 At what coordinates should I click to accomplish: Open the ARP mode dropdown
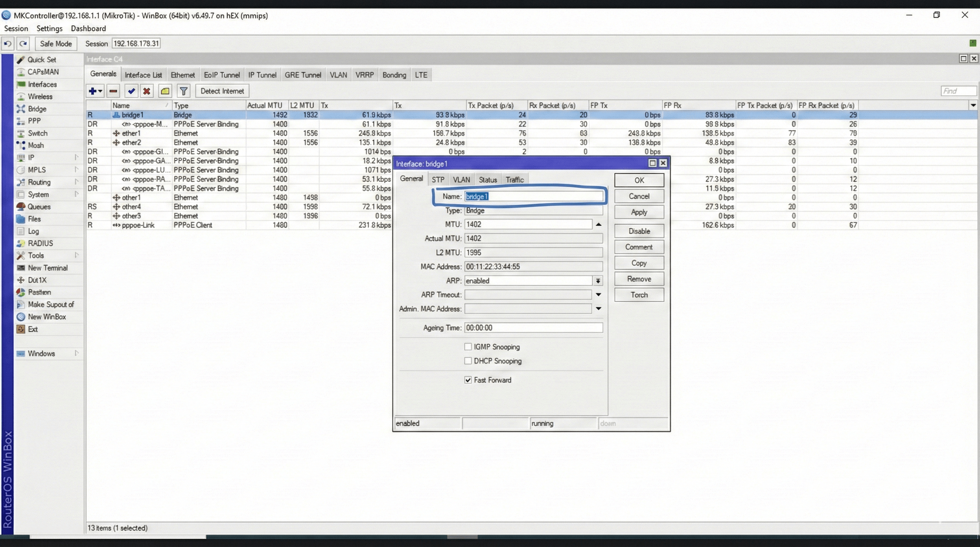pos(598,281)
